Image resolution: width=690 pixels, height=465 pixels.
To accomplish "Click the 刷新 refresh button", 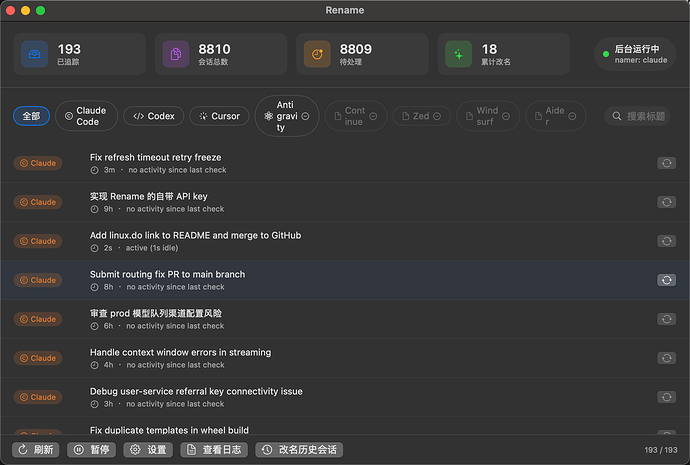I will pos(36,450).
